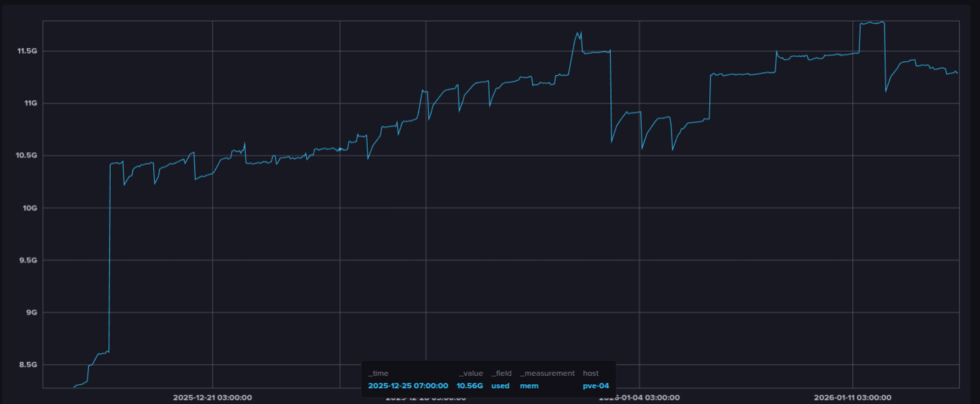Select the 'mem' measurement value
Viewport: 980px width, 404px height.
529,386
